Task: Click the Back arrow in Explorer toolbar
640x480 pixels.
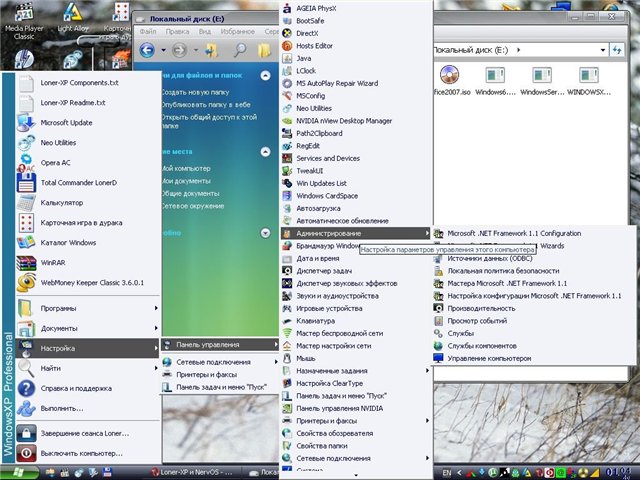Action: click(147, 50)
